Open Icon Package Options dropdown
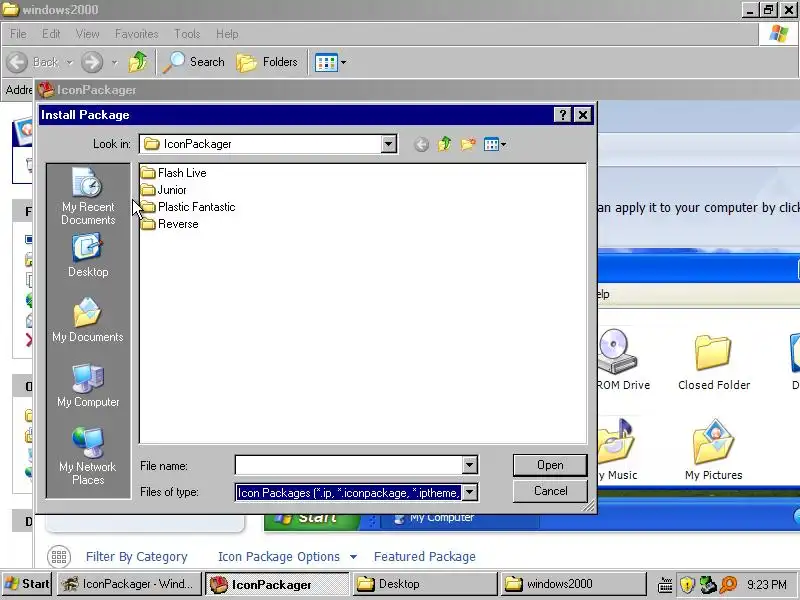 287,557
